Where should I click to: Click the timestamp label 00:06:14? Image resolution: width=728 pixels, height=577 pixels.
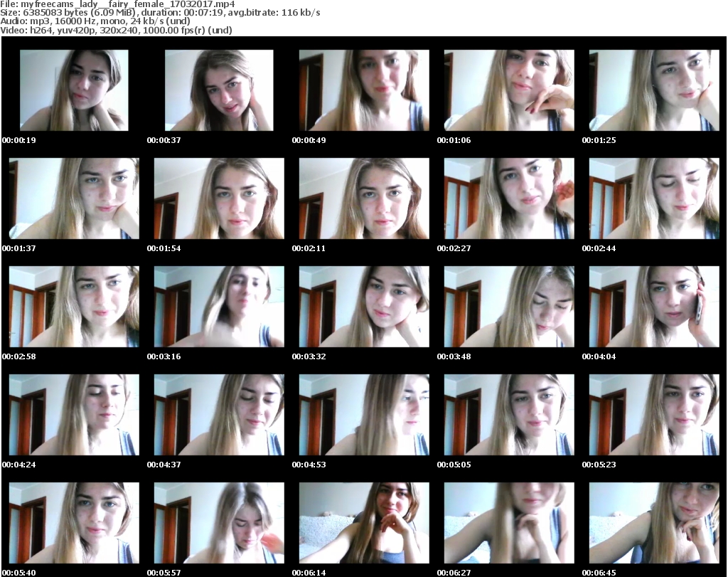pyautogui.click(x=309, y=573)
